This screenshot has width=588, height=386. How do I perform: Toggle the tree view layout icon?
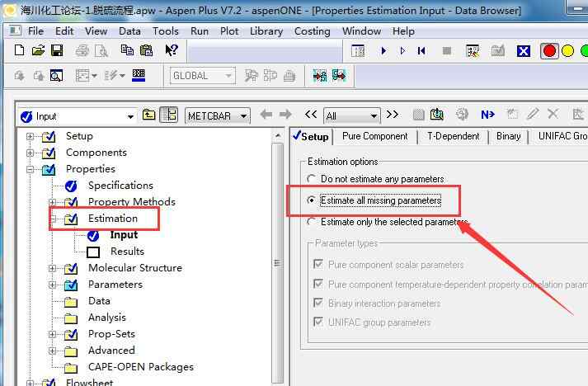coord(169,115)
